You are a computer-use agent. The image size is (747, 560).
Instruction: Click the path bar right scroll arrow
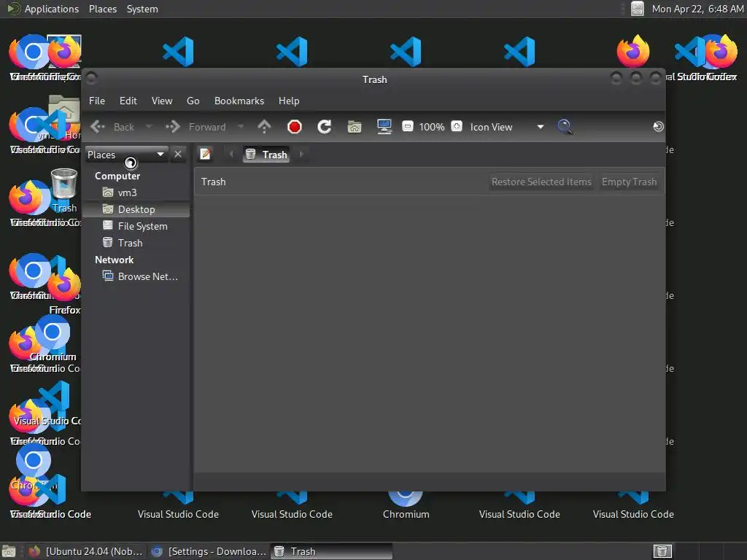click(301, 155)
